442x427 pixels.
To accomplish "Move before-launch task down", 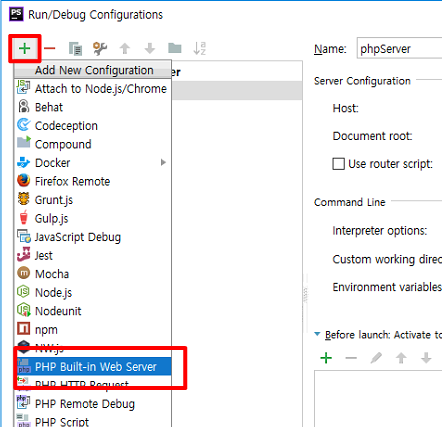I will pyautogui.click(x=426, y=358).
